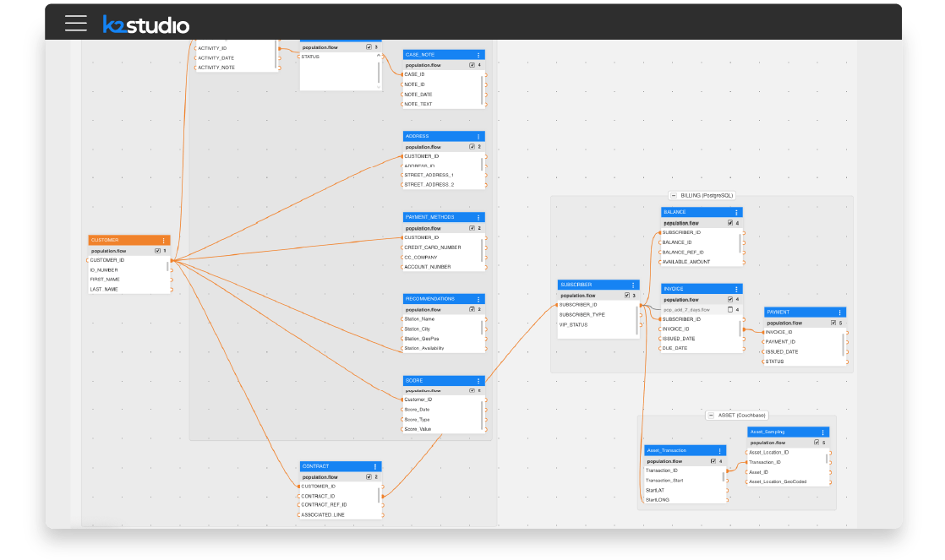This screenshot has height=560, width=945.
Task: Toggle PAYMENT population.flow checkbox
Action: coord(833,323)
